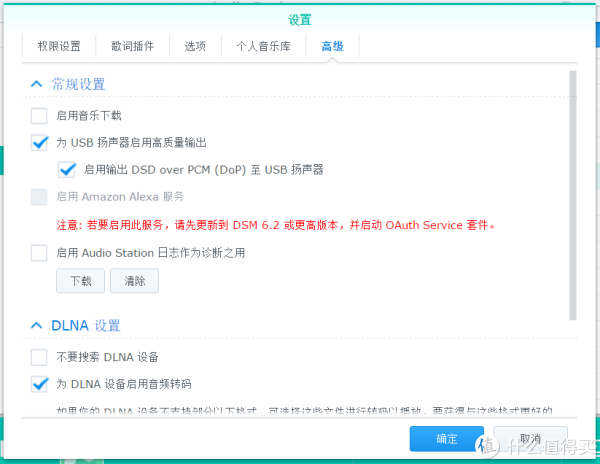
Task: Uncheck 为 DLNA 设备启用音频转码
Action: click(39, 384)
